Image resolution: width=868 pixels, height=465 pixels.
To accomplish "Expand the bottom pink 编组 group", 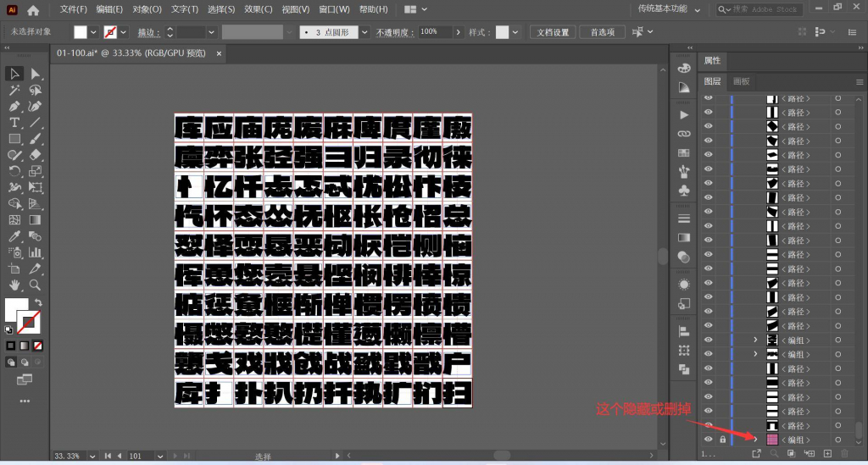I will (x=755, y=440).
